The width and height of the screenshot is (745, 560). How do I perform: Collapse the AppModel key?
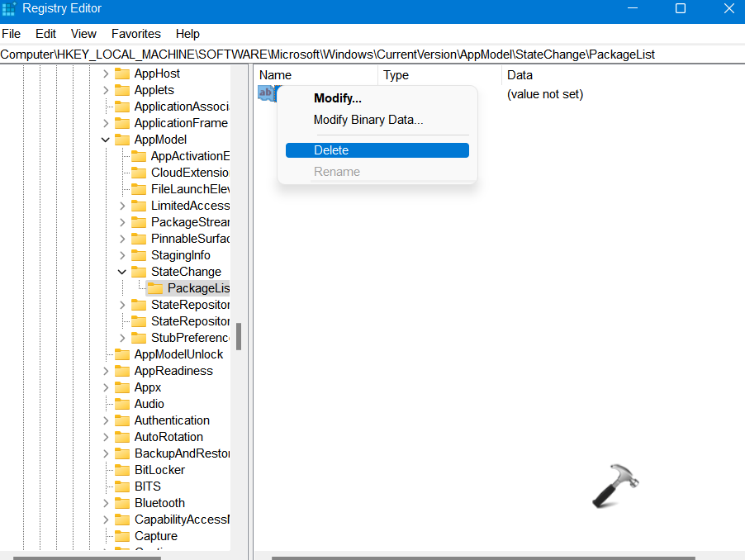106,140
